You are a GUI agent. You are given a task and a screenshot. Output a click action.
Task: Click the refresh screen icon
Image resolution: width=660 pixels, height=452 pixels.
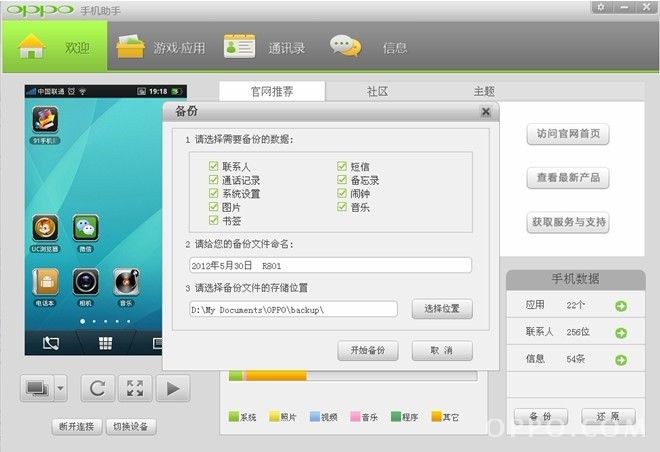tap(98, 388)
